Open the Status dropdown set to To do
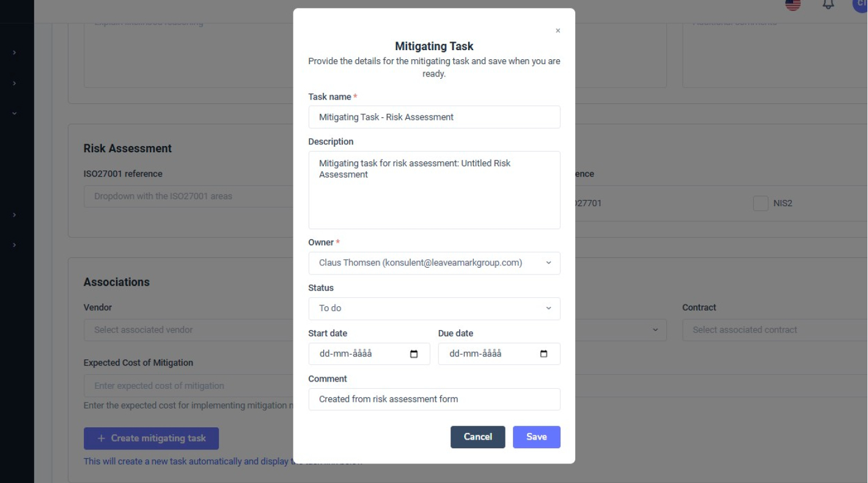This screenshot has height=483, width=868. pyautogui.click(x=434, y=309)
